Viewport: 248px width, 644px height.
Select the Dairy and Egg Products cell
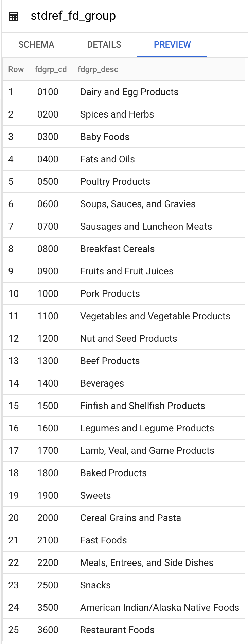(129, 92)
